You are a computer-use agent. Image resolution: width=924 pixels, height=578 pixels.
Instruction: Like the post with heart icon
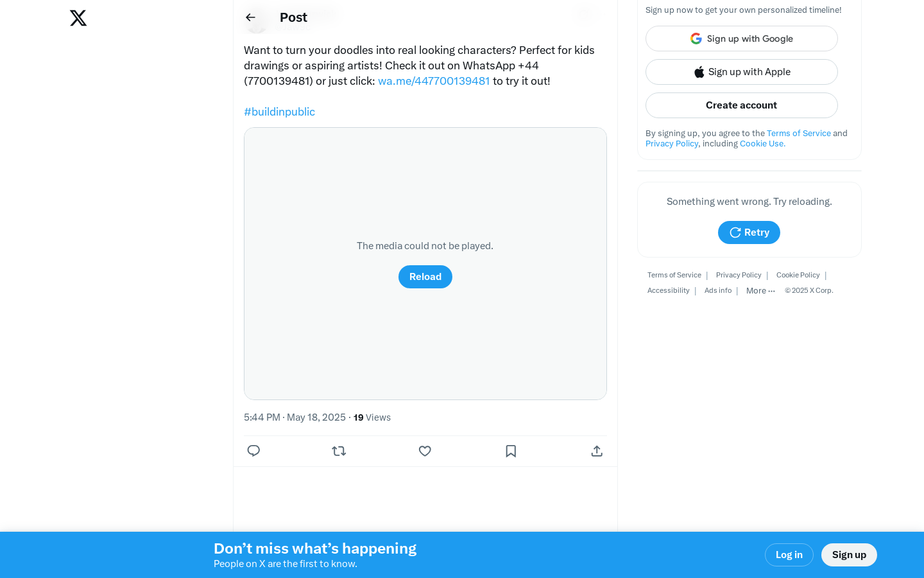pyautogui.click(x=425, y=451)
